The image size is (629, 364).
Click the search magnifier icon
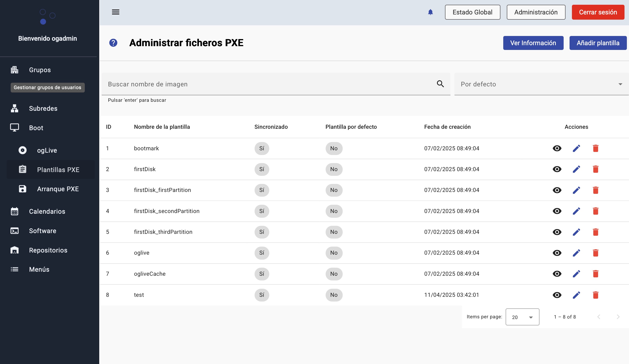click(440, 84)
